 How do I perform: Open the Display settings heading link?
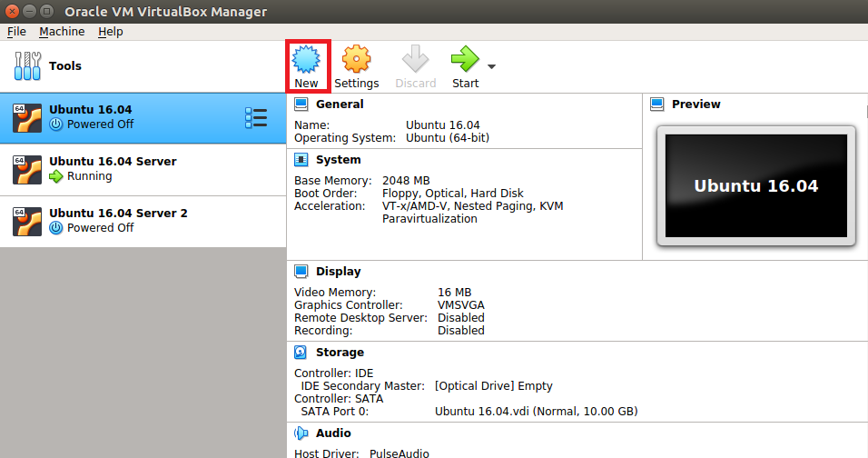339,272
